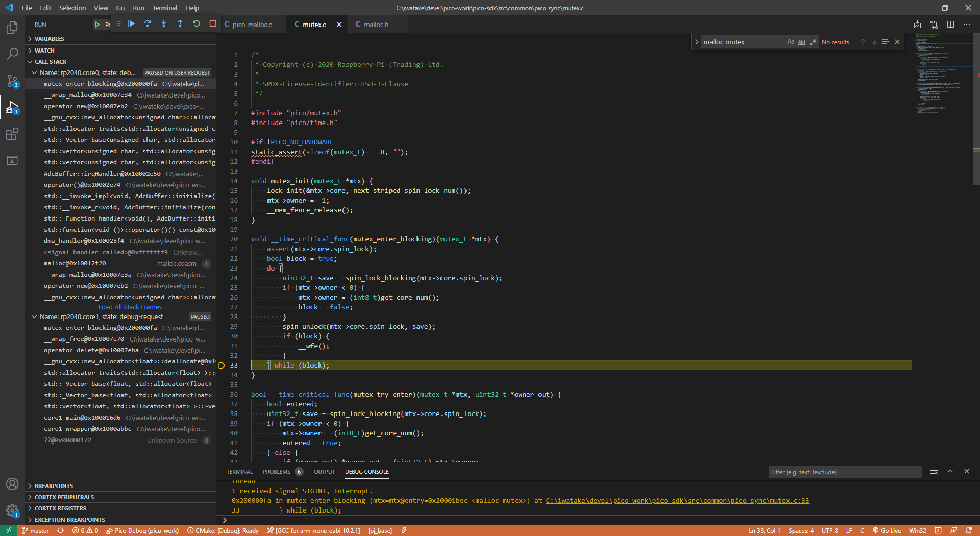Open the Extensions view in the sidebar
This screenshot has height=536, width=980.
click(x=12, y=134)
